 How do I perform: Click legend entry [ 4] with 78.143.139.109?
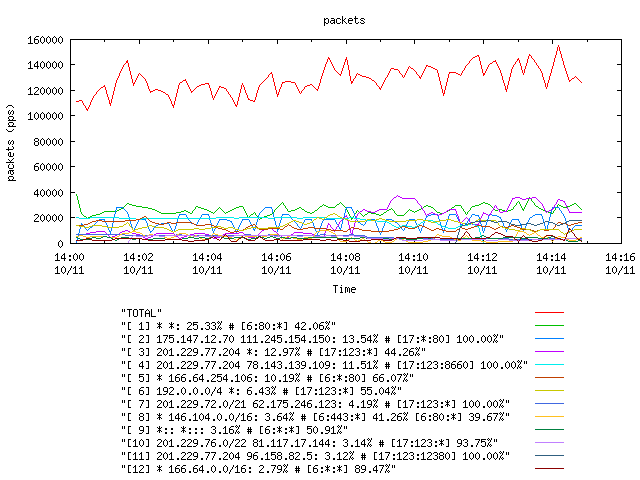(324, 365)
